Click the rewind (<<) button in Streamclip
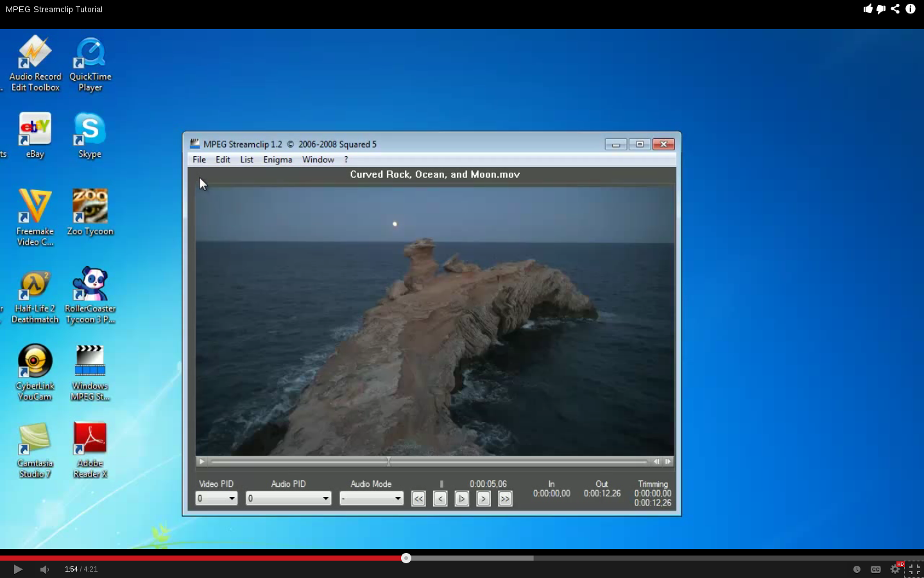Image resolution: width=924 pixels, height=578 pixels. pyautogui.click(x=418, y=499)
